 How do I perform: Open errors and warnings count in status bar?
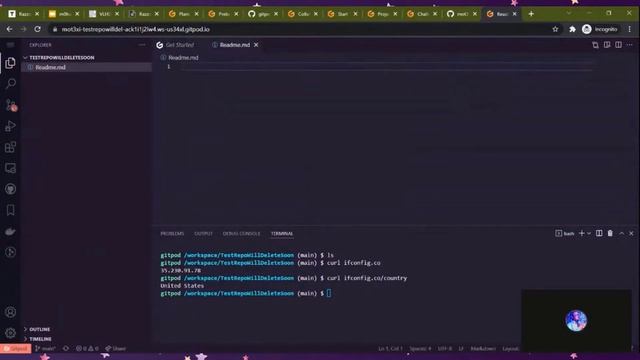[87, 349]
